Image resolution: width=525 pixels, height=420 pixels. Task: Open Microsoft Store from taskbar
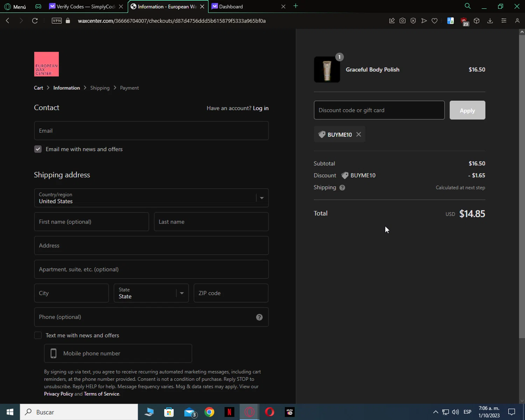[169, 412]
